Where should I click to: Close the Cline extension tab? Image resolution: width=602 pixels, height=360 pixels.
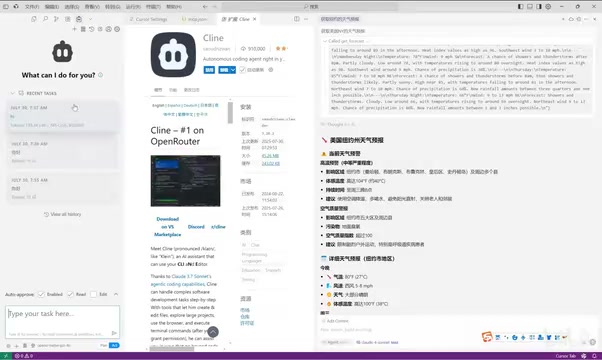[x=255, y=19]
